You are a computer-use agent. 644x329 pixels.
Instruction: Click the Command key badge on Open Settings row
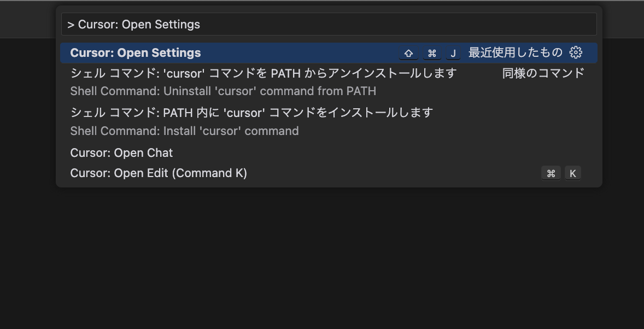point(432,54)
